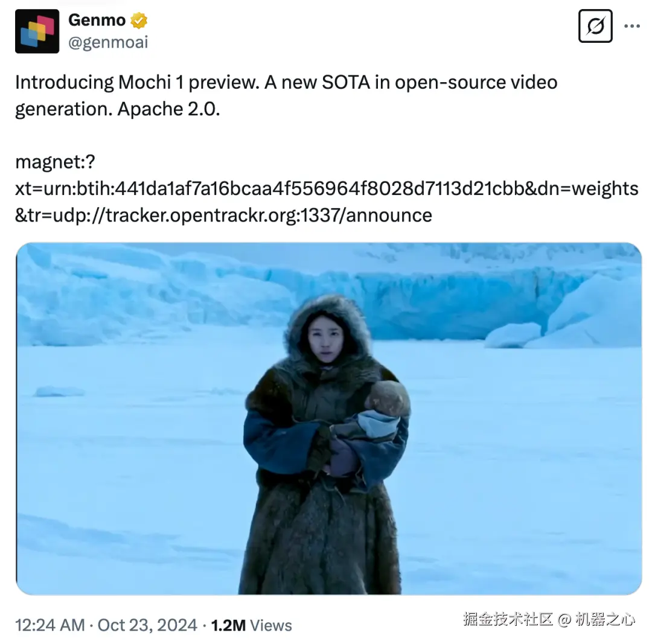The height and width of the screenshot is (644, 652).
Task: Open the Grok explain-post icon
Action: pyautogui.click(x=595, y=26)
